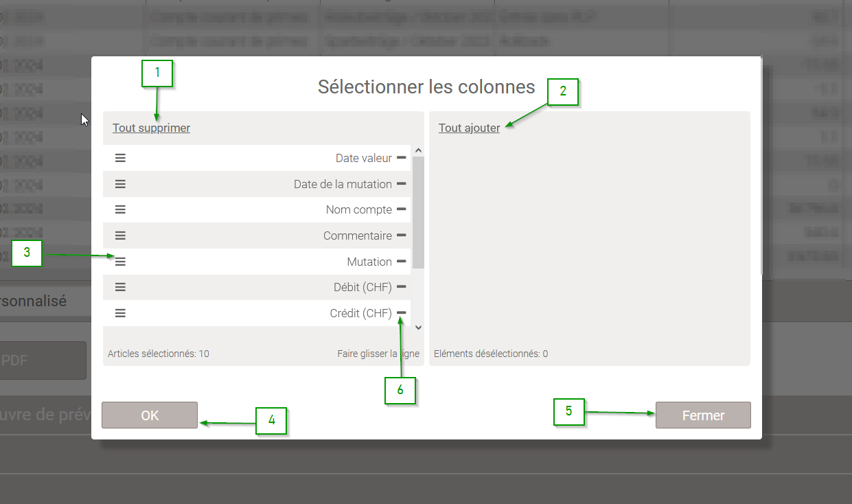The width and height of the screenshot is (852, 504).
Task: Click the drag handle for Date valeur
Action: tap(120, 158)
